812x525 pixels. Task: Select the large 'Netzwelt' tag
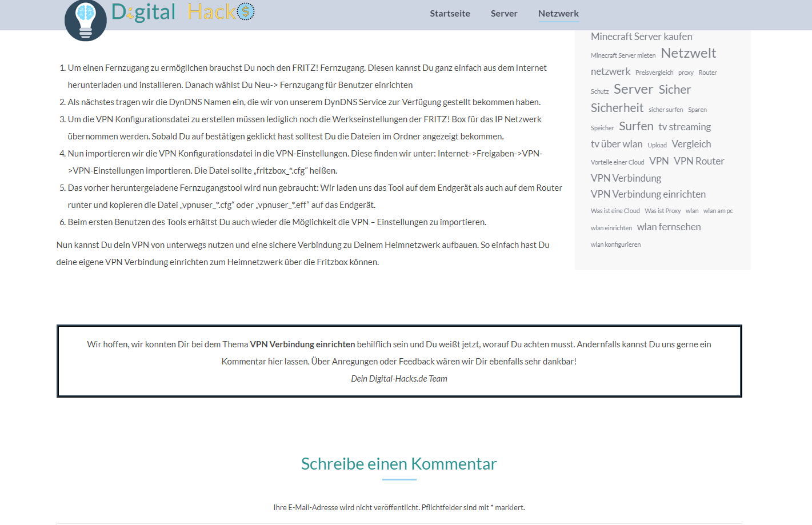tap(689, 53)
